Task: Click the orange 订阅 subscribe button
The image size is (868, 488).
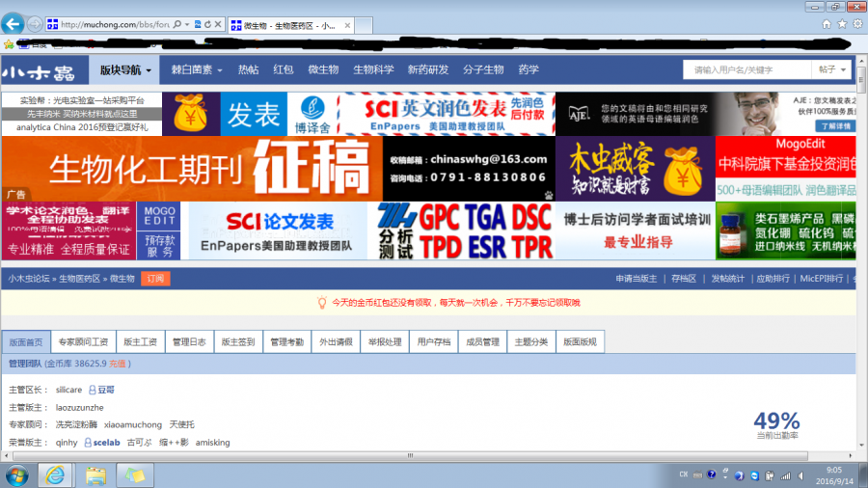Action: click(x=155, y=279)
